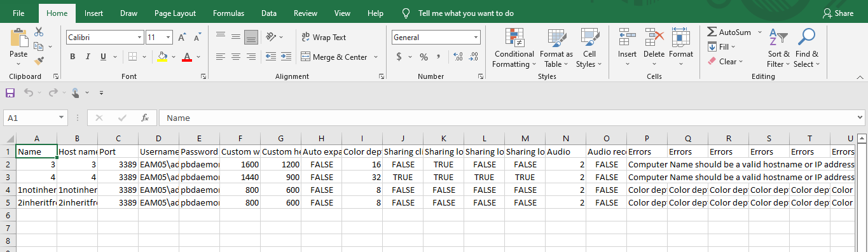The height and width of the screenshot is (252, 868).
Task: Apply yellow fill color highlight
Action: point(162,57)
